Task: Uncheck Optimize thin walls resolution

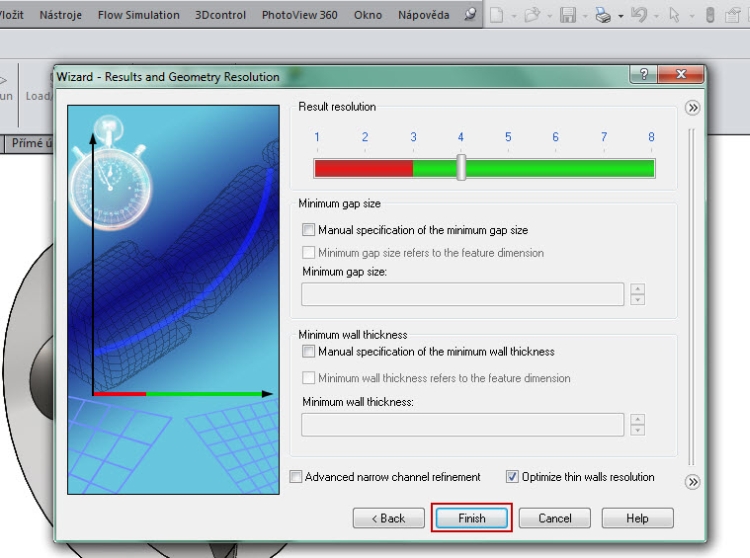Action: tap(512, 477)
